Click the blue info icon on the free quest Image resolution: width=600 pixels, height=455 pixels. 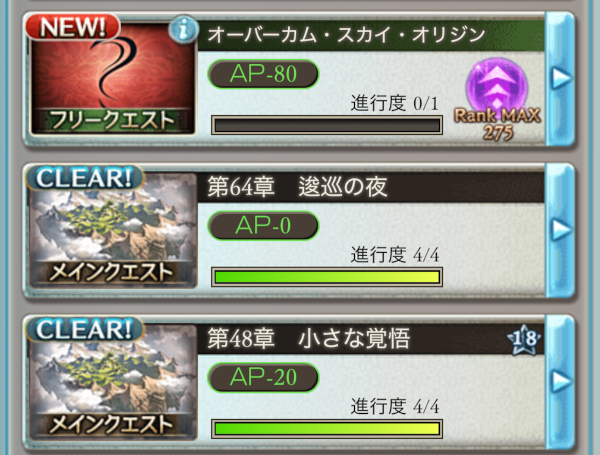[x=183, y=29]
